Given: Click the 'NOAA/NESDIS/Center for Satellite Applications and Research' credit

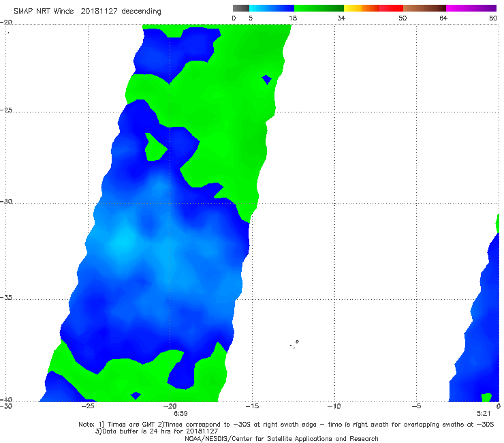Looking at the screenshot, I should [x=281, y=439].
